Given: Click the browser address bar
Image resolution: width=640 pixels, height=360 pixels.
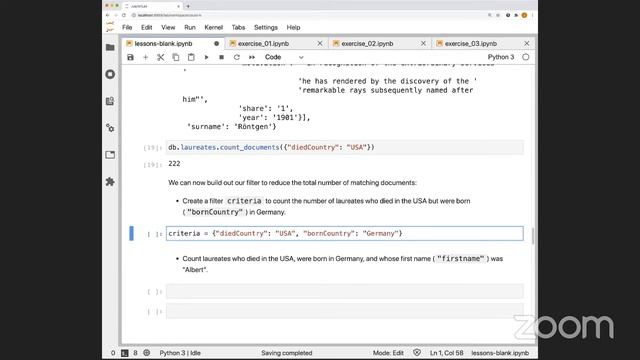Looking at the screenshot, I should point(308,15).
